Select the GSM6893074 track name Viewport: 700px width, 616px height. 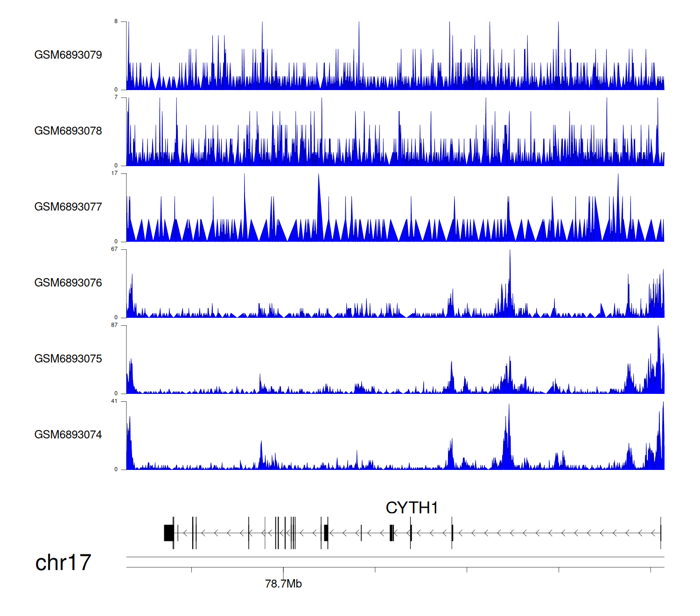pos(68,435)
